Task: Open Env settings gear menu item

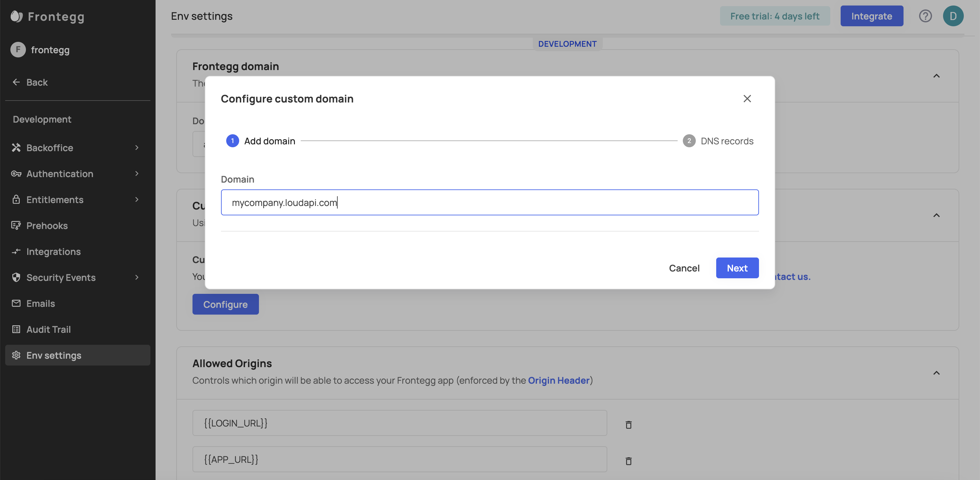Action: [54, 355]
